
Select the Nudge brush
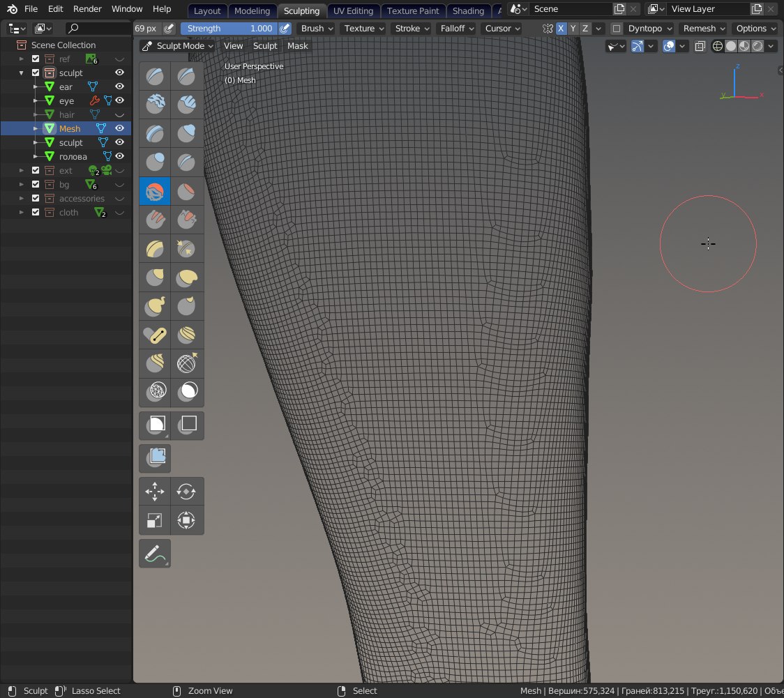coord(186,335)
